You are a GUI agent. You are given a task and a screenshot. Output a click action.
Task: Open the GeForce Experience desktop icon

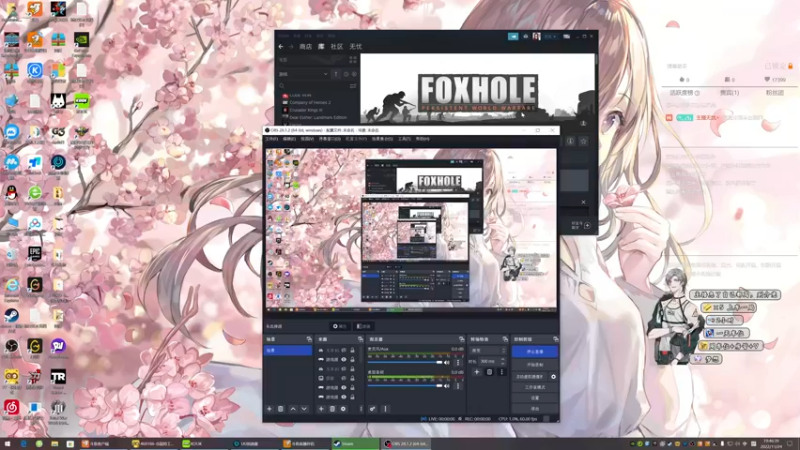[81, 42]
